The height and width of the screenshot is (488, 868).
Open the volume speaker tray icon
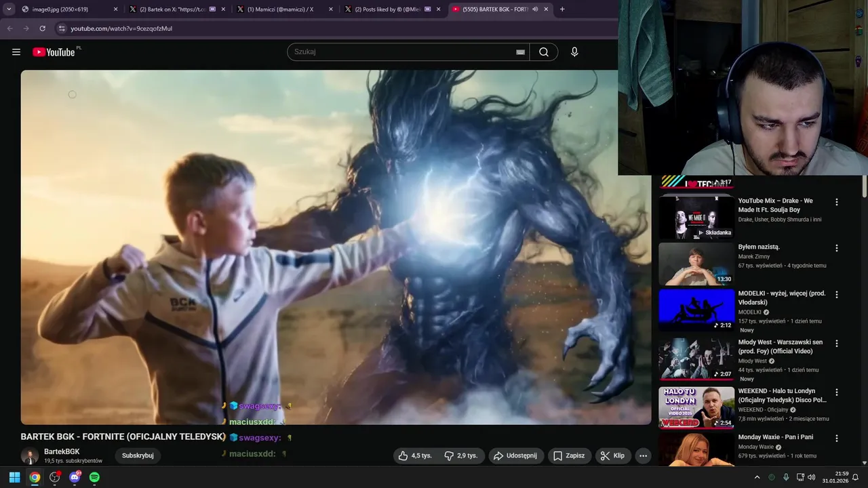tap(812, 477)
